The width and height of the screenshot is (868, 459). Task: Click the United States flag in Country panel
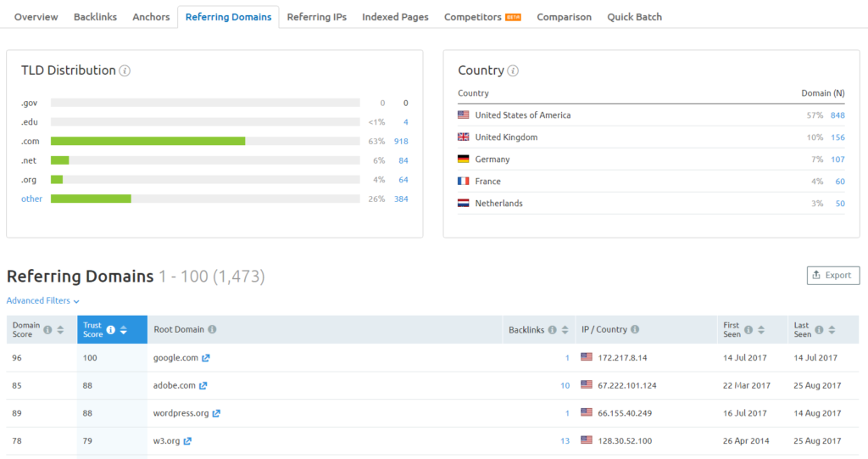464,115
